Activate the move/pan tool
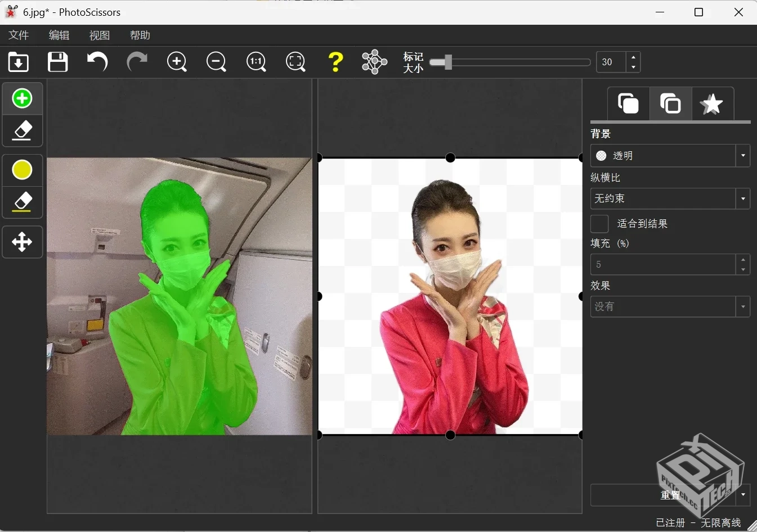Screen dimensions: 757x532 pyautogui.click(x=22, y=242)
